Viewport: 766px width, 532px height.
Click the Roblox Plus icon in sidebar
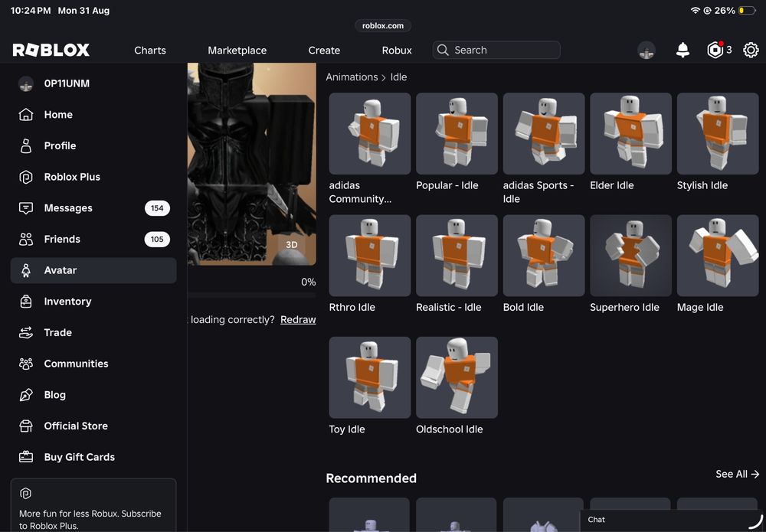click(x=26, y=177)
